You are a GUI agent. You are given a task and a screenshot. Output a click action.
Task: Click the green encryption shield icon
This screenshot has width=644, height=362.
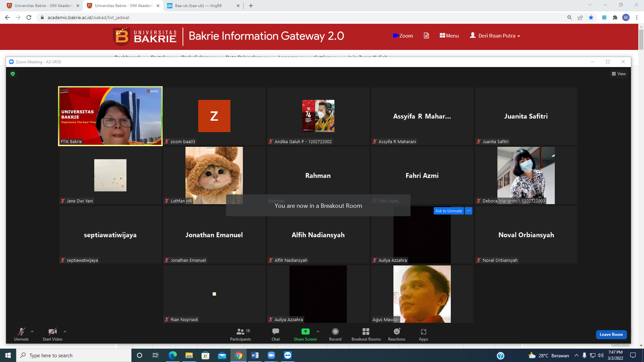[x=13, y=74]
